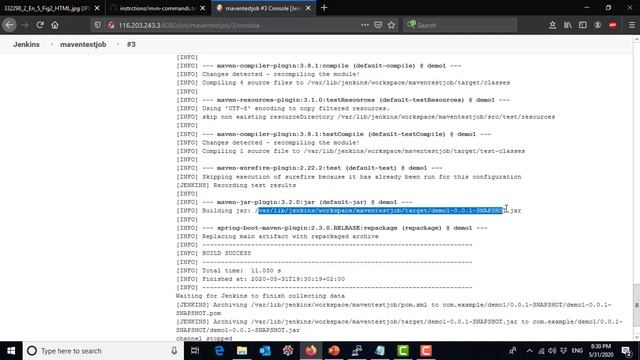This screenshot has height=360, width=640.
Task: Open maventestjob breadcrumb link
Action: pyautogui.click(x=83, y=44)
